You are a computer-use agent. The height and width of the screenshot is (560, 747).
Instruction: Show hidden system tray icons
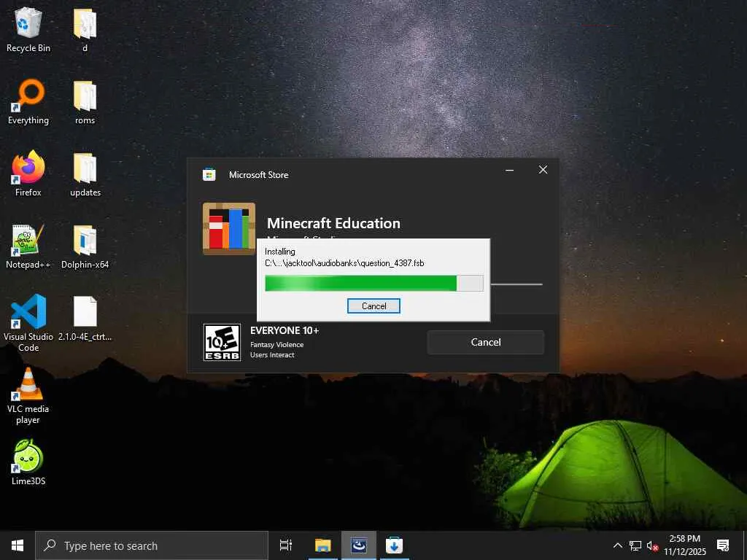pos(617,545)
